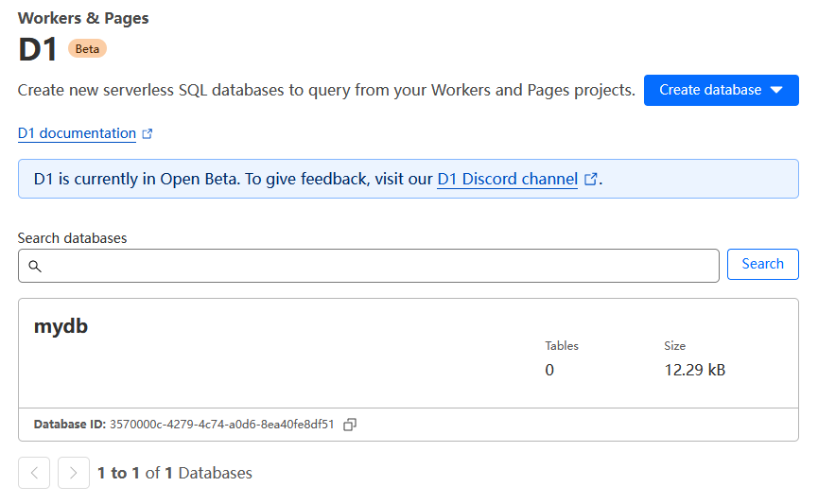
Task: Visit the D1 Discord channel link
Action: point(507,179)
